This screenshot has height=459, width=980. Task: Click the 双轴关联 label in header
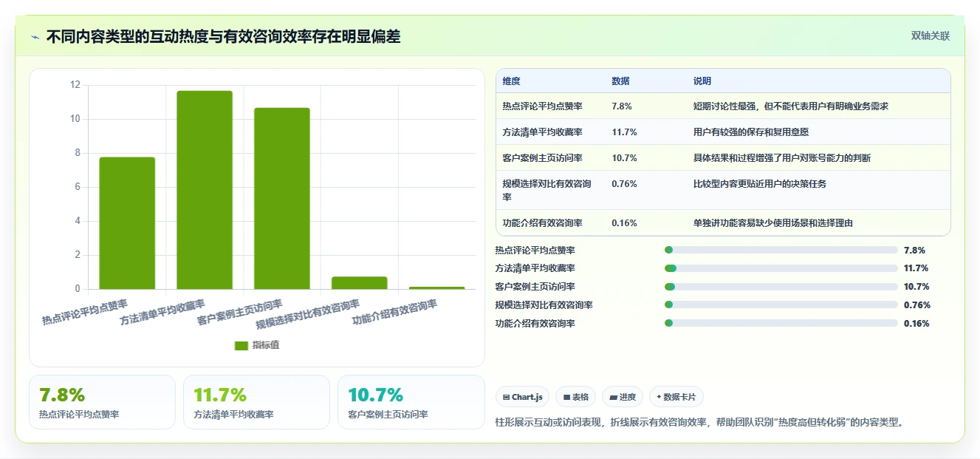[931, 35]
